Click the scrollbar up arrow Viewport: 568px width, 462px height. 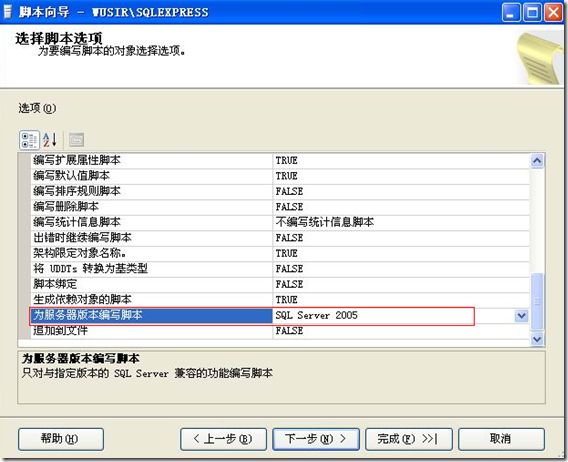[537, 161]
